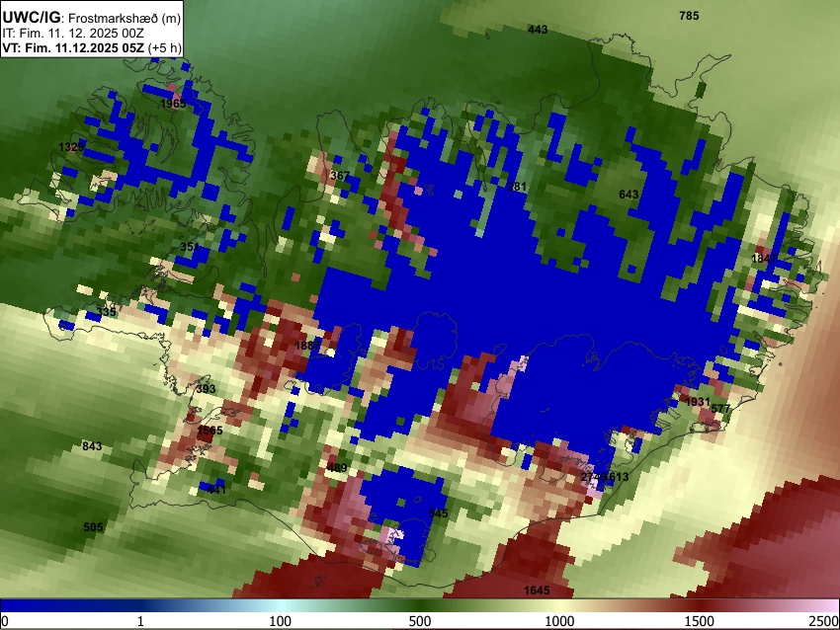840x630 pixels.
Task: Select the 545 map value
Action: pyautogui.click(x=438, y=513)
